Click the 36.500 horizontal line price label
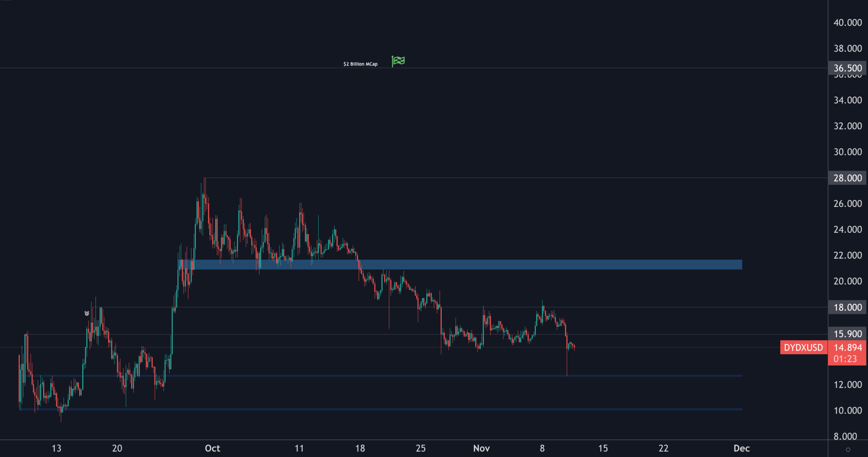The height and width of the screenshot is (457, 868). 847,68
